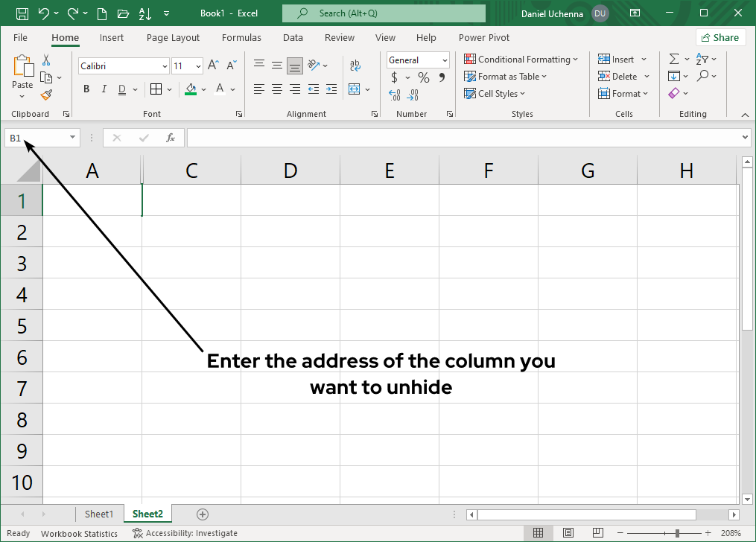Screen dimensions: 756x542
Task: Zoom in using the zoom slider
Action: (x=708, y=533)
